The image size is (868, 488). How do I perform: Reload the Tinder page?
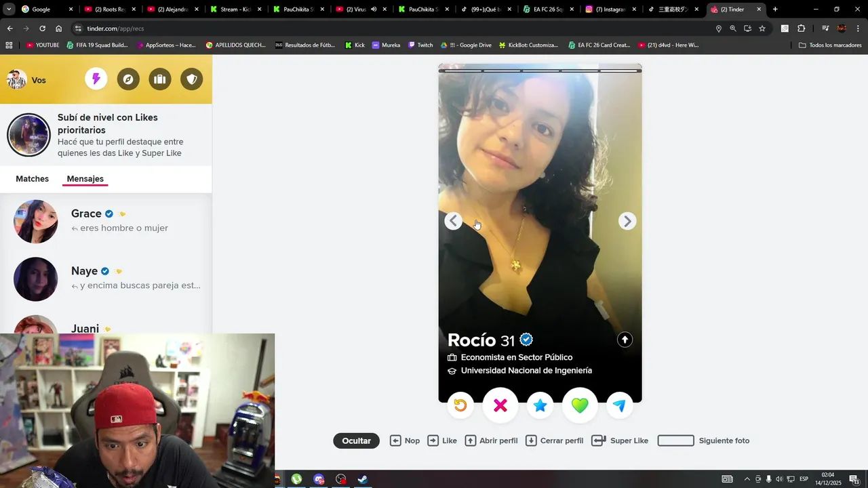(x=42, y=28)
